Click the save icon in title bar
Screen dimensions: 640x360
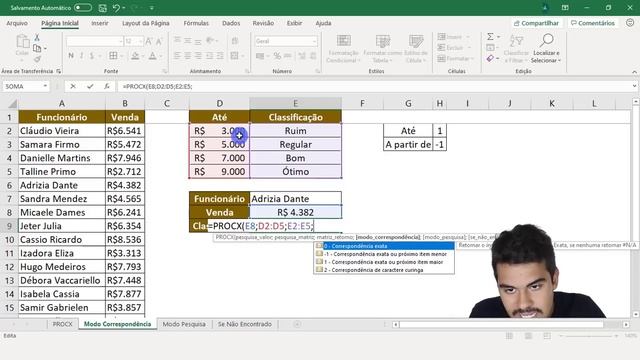pyautogui.click(x=102, y=8)
